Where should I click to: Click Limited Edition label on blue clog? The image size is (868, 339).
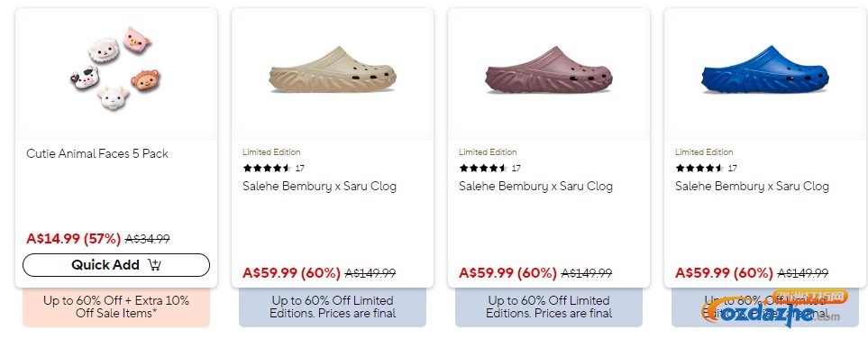(704, 151)
